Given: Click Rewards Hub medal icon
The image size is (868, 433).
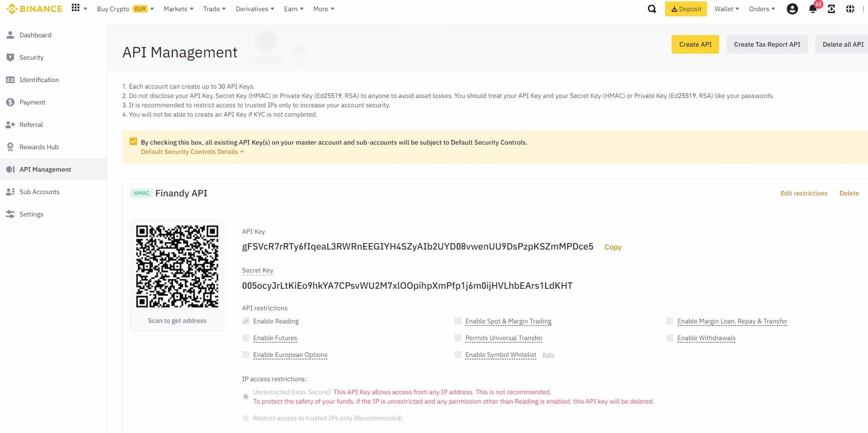Looking at the screenshot, I should click(x=10, y=147).
